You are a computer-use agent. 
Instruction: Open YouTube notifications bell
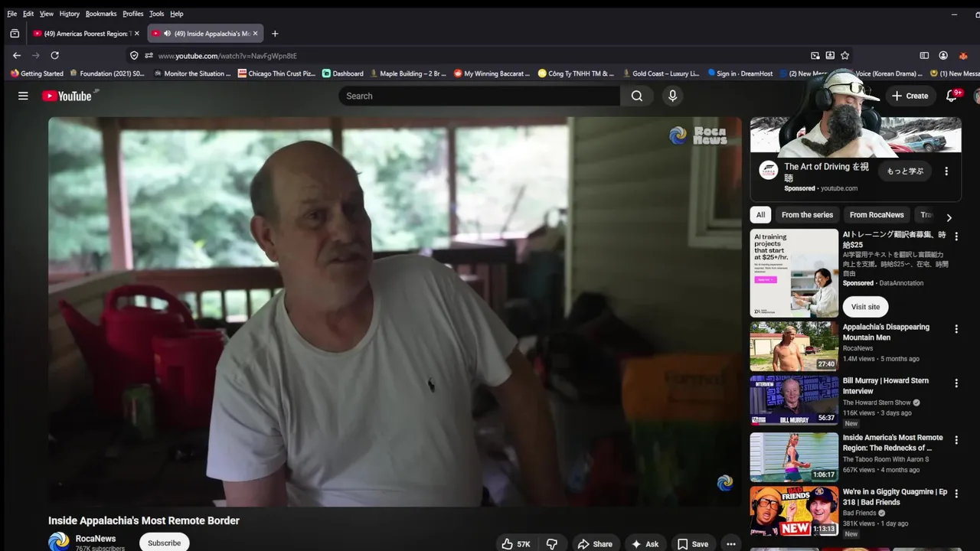pos(952,96)
